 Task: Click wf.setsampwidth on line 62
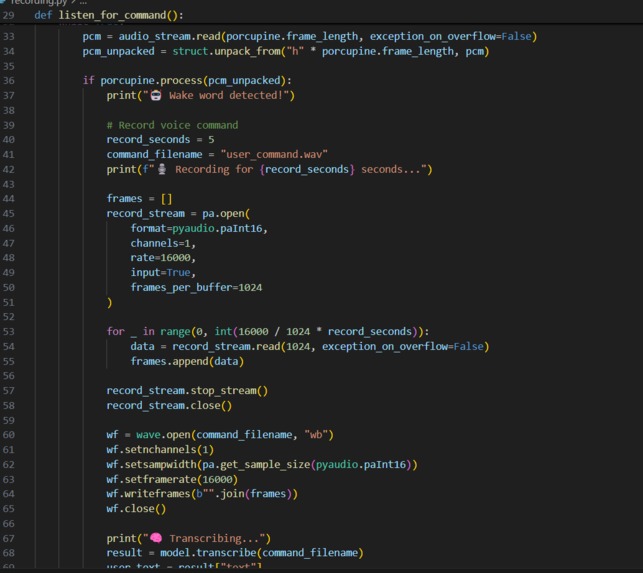point(151,465)
